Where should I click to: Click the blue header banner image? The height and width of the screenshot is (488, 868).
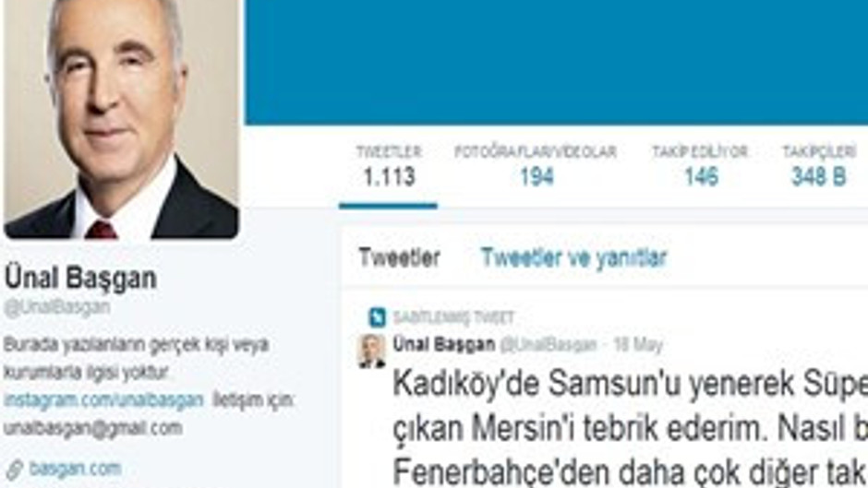click(556, 62)
